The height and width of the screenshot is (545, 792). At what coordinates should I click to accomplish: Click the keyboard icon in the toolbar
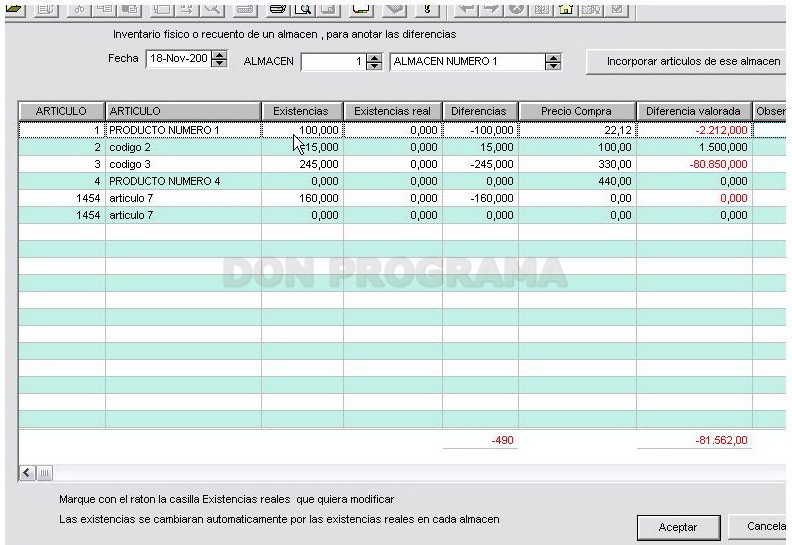[x=245, y=9]
